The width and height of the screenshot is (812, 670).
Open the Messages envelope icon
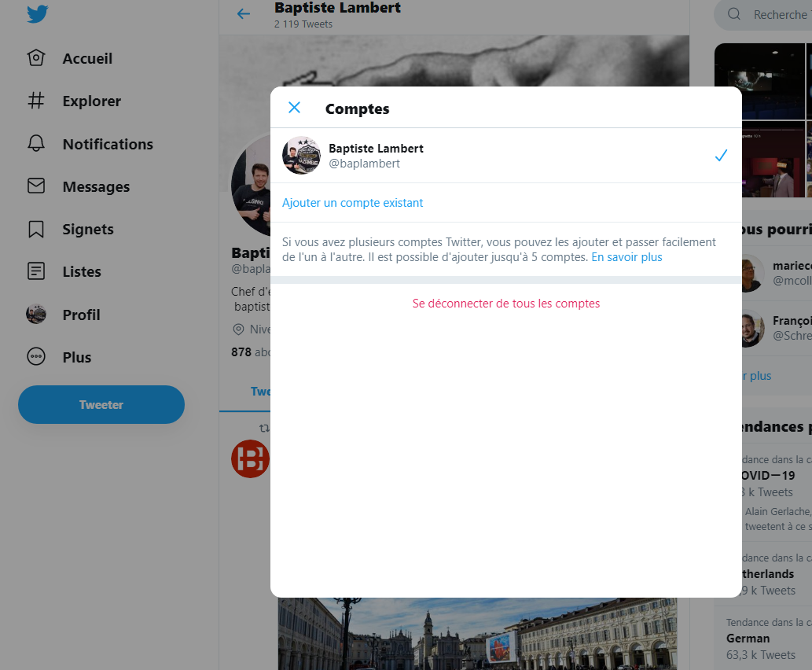click(36, 186)
